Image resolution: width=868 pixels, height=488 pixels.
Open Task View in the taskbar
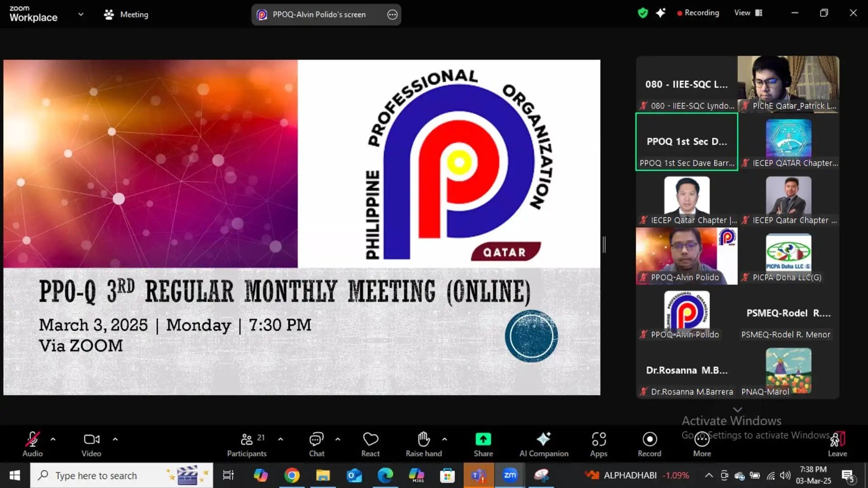pyautogui.click(x=228, y=475)
